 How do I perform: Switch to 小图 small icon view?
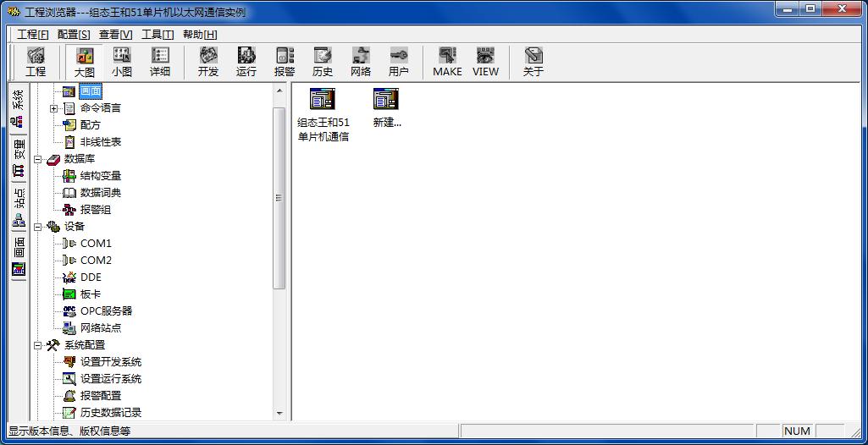122,62
